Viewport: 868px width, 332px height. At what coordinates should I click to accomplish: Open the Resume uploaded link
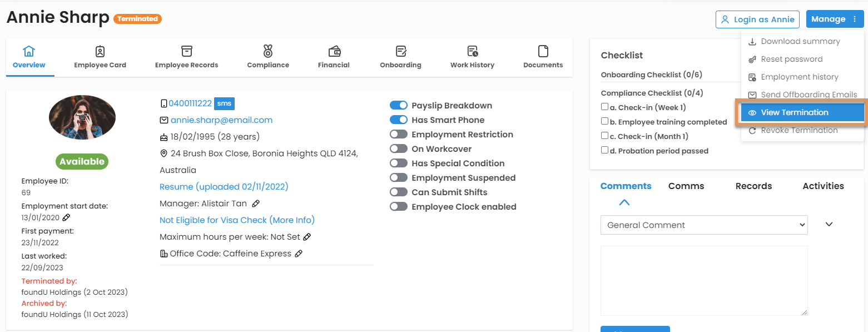[x=224, y=187]
